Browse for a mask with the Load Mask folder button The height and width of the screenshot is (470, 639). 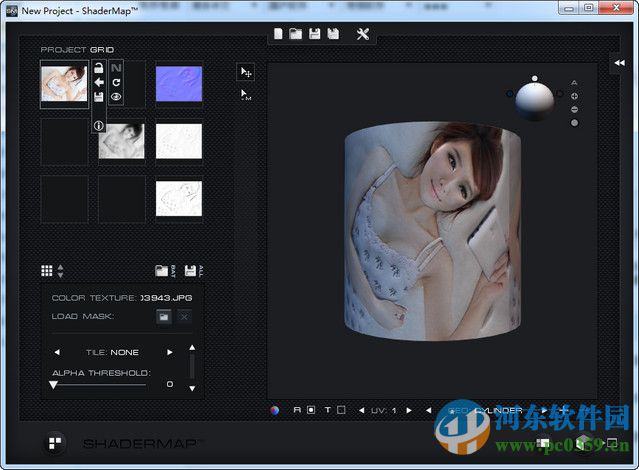pos(164,317)
